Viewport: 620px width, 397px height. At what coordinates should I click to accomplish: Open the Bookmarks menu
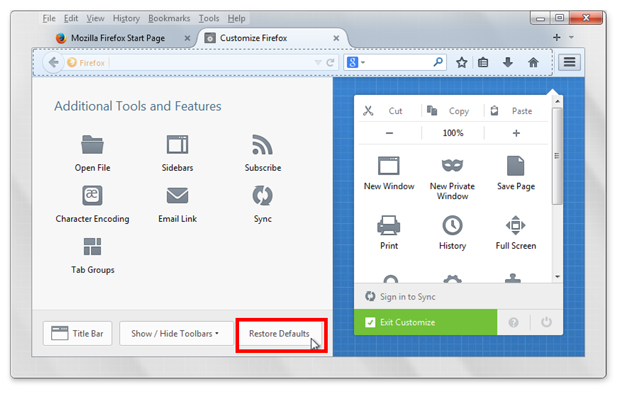[169, 19]
